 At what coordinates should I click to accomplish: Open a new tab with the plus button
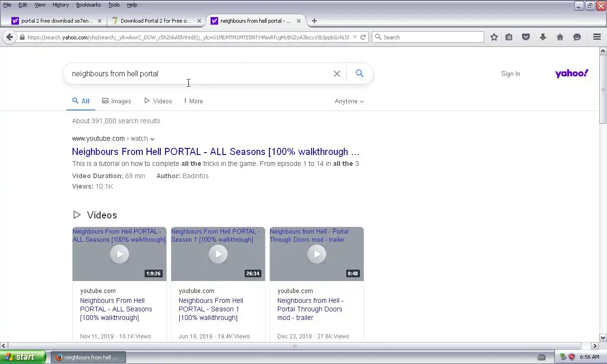click(x=314, y=21)
